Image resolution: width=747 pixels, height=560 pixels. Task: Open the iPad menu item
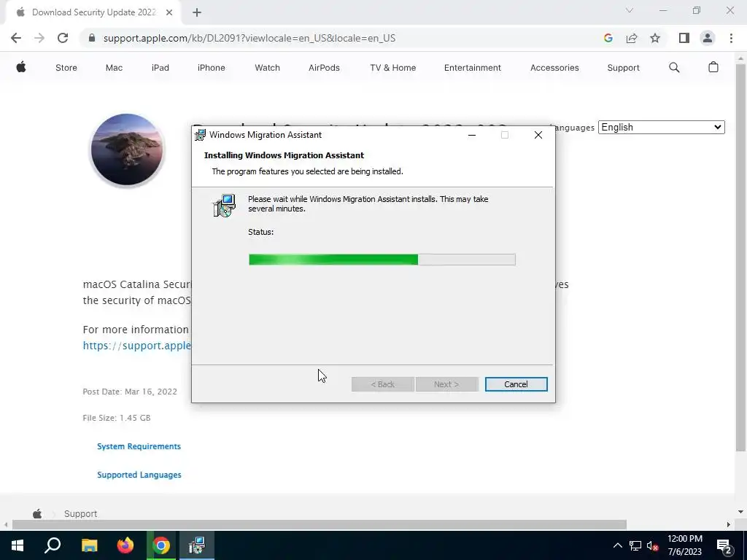pyautogui.click(x=160, y=68)
